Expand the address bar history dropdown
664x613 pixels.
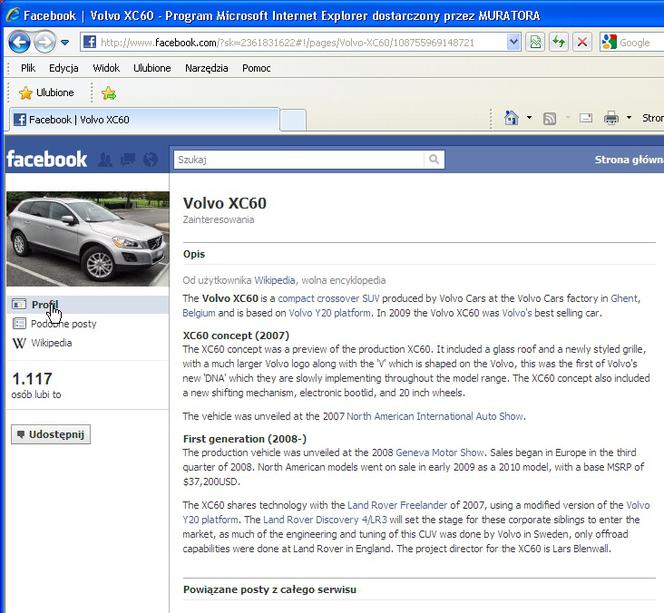[513, 42]
